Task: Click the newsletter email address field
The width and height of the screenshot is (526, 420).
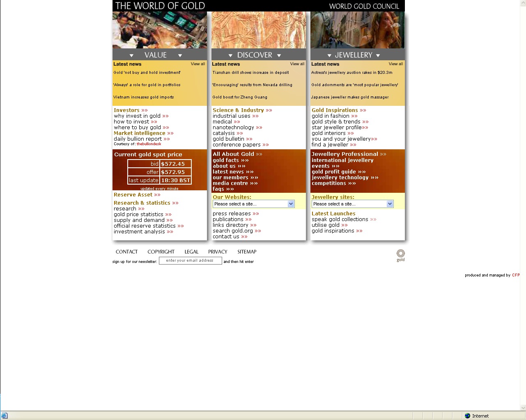Action: tap(191, 260)
